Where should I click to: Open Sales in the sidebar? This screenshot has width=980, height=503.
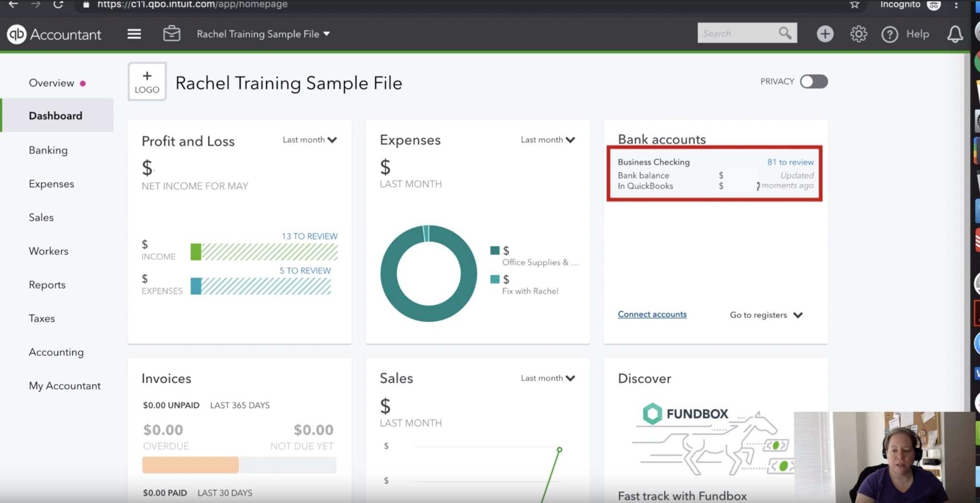click(x=41, y=217)
